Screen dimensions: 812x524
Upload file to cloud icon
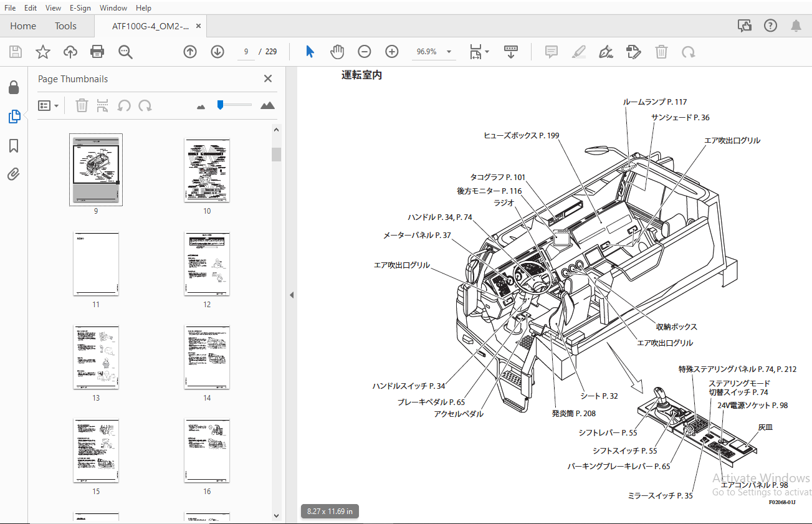pyautogui.click(x=70, y=52)
